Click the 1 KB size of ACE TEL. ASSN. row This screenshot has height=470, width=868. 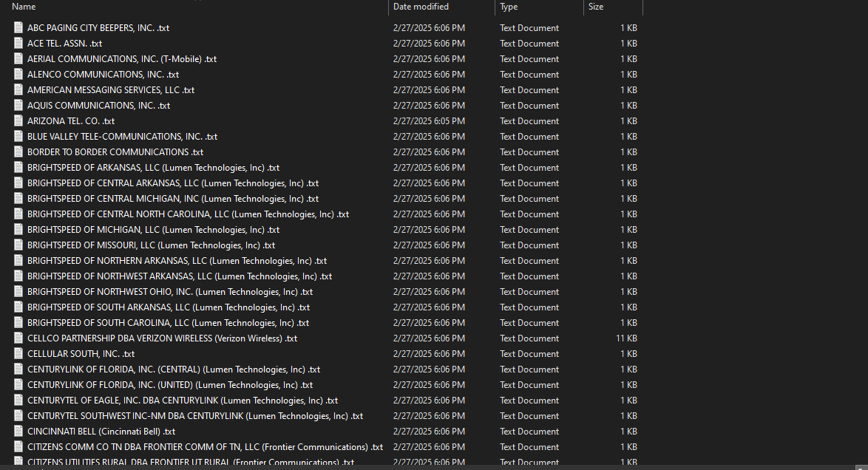(x=628, y=43)
